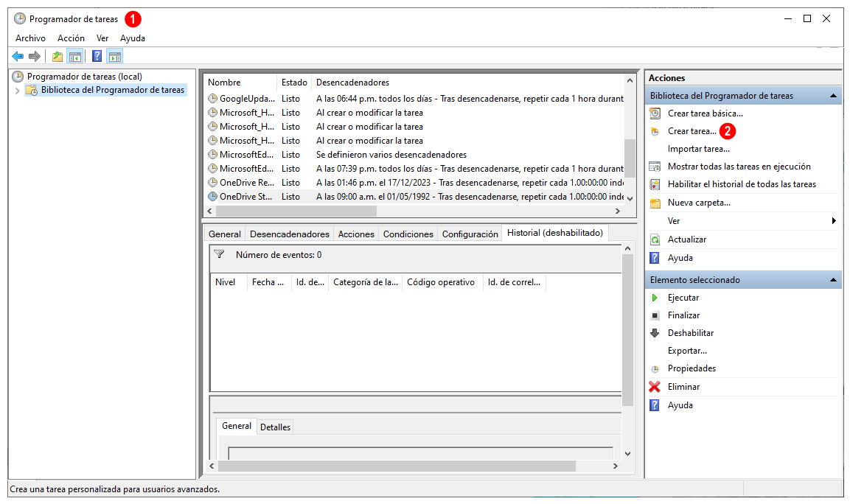Switch to the Condiciones tab
The width and height of the screenshot is (850, 504).
pyautogui.click(x=408, y=234)
